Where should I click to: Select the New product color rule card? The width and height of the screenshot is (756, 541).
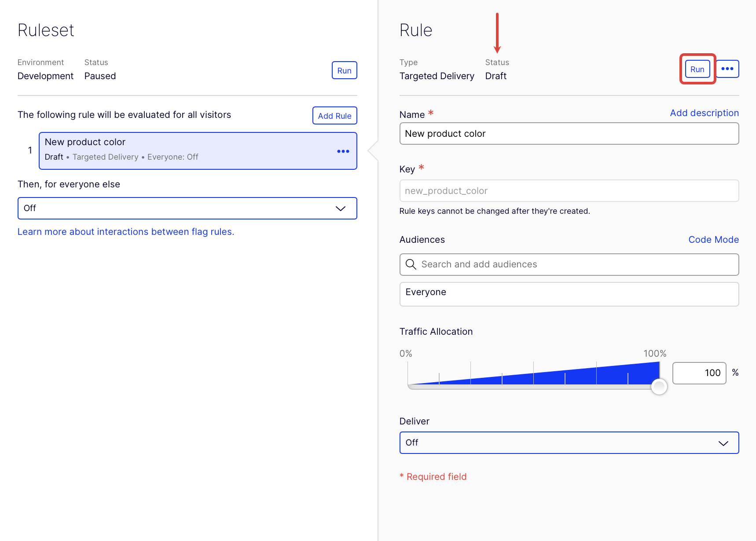(185, 150)
